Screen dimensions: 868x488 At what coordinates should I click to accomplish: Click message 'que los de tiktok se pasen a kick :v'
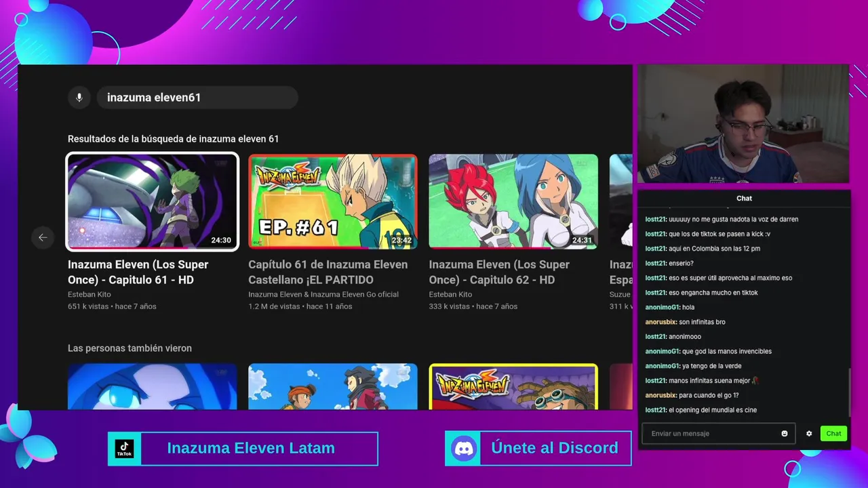pos(719,234)
